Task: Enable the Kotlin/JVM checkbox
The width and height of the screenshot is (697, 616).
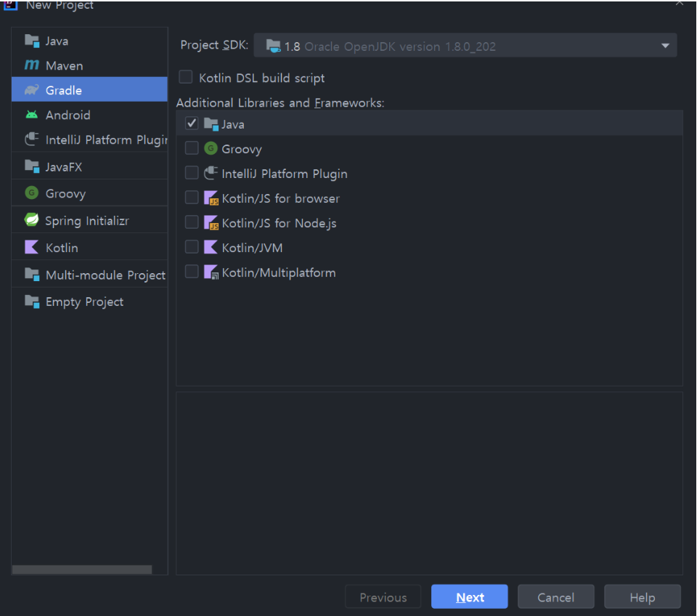Action: coord(192,246)
